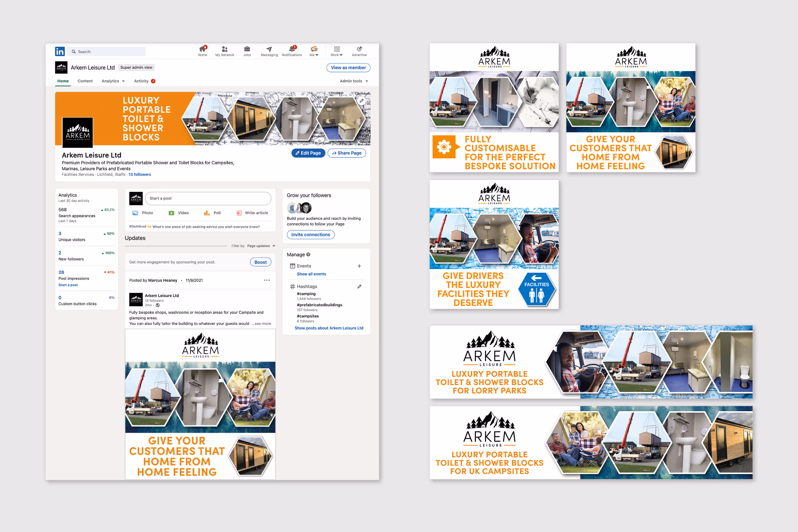Viewport: 798px width, 532px height.
Task: Select the Home page tab
Action: pyautogui.click(x=63, y=81)
